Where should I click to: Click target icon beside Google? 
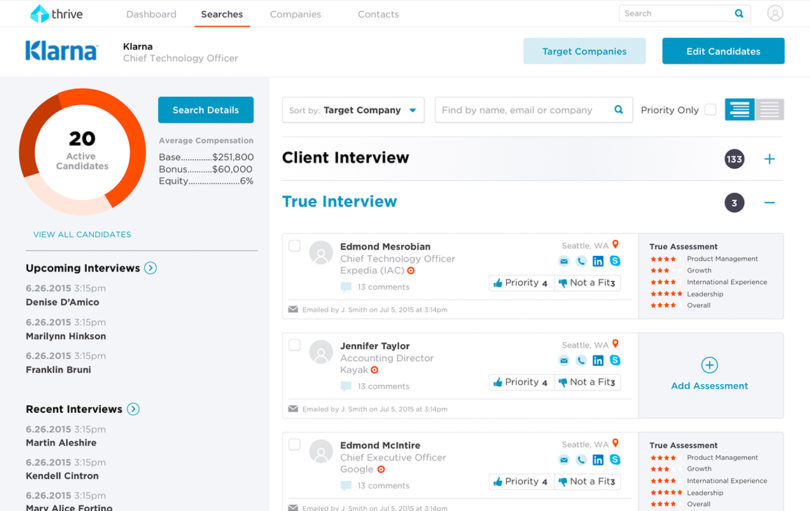[x=381, y=469]
